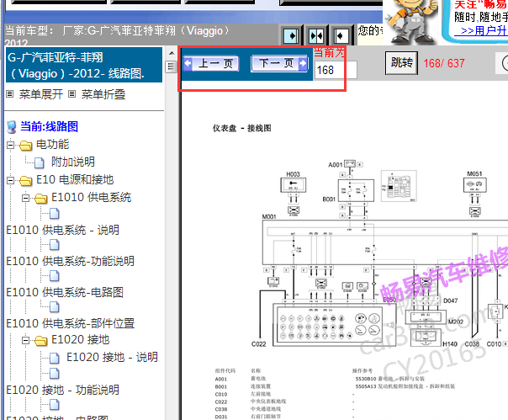The image size is (508, 420).
Task: Open E1010 供电系统-功能说明 page
Action: [71, 261]
